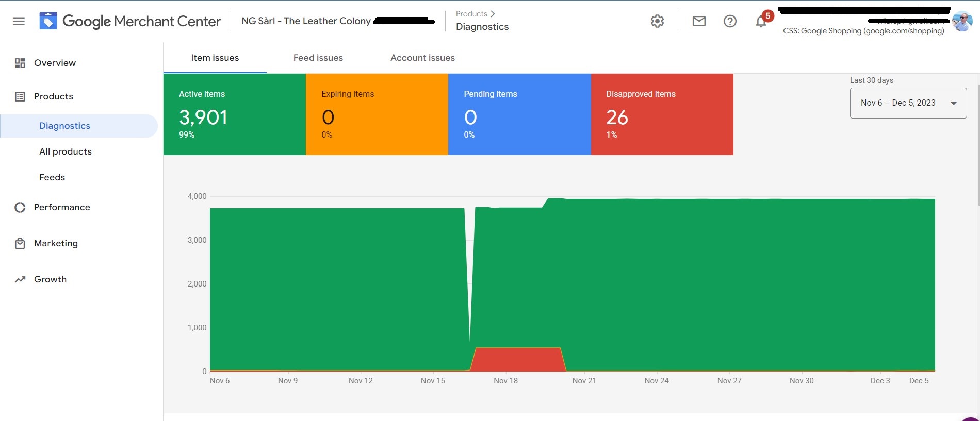The height and width of the screenshot is (421, 980).
Task: Open the settings gear icon
Action: tap(657, 21)
